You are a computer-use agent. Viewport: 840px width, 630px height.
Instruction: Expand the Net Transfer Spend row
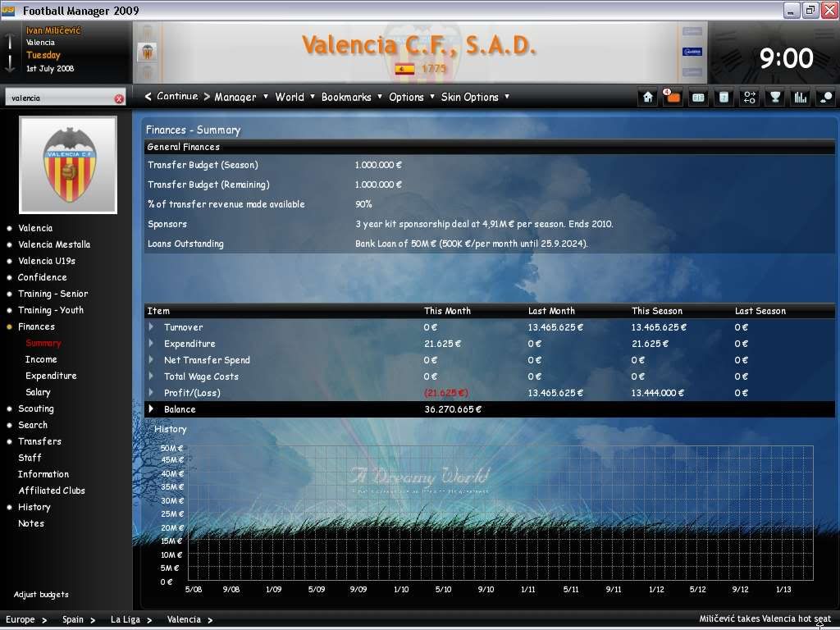pyautogui.click(x=152, y=360)
